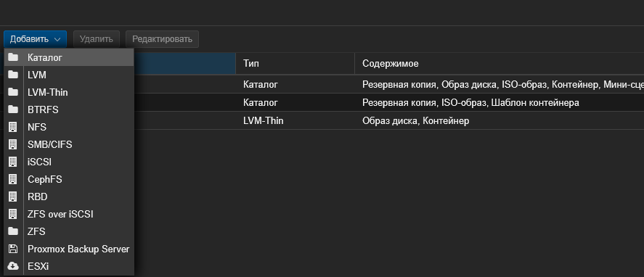The image size is (644, 277).
Task: Select Proxmox Backup Server option
Action: point(69,249)
